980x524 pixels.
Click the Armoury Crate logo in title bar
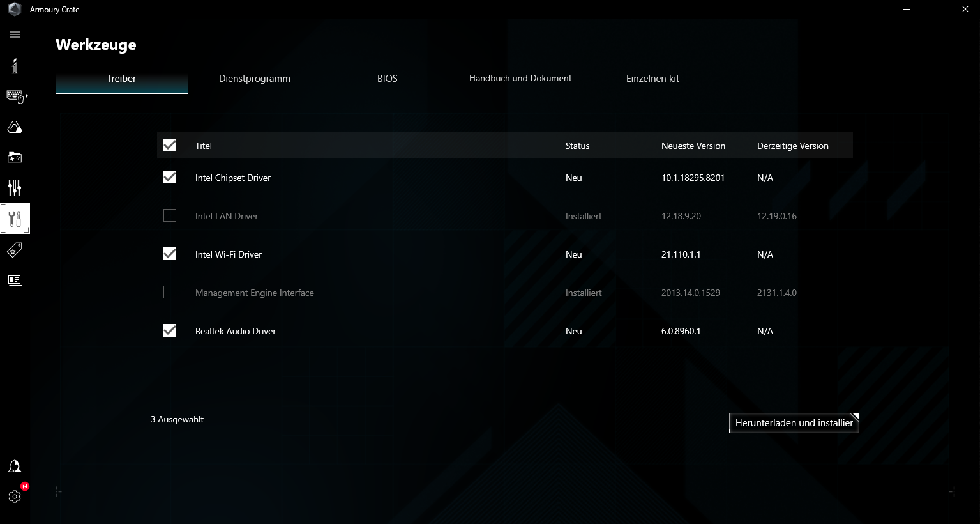15,10
